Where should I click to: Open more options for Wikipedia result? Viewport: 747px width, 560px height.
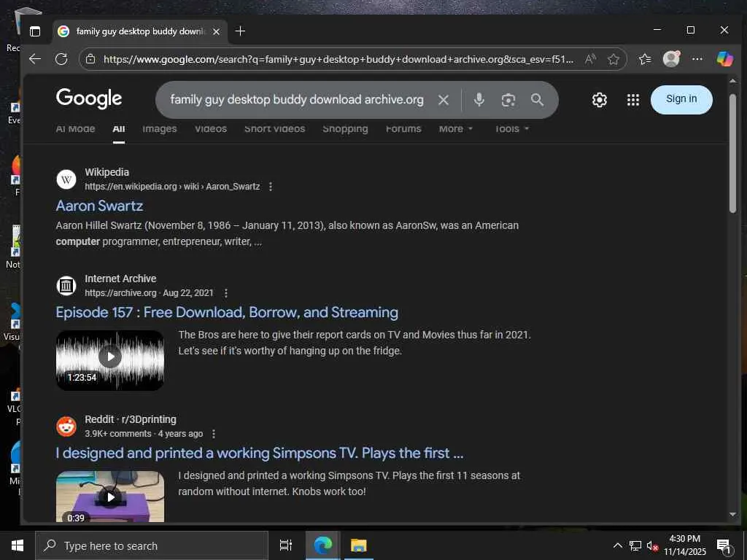(271, 187)
